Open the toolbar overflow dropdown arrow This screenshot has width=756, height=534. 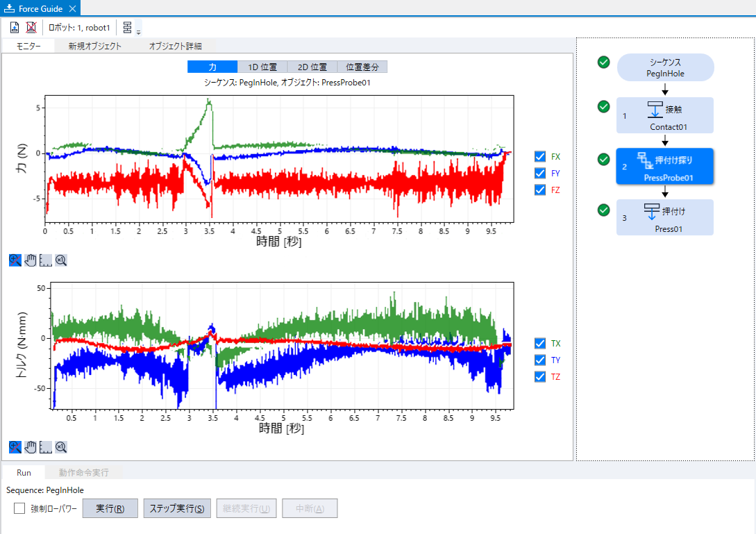click(x=139, y=32)
